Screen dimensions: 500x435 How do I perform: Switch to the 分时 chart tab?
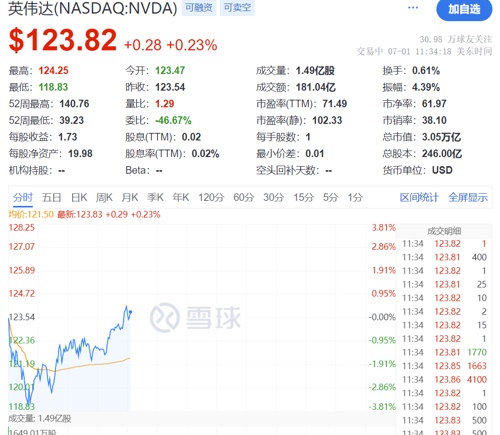point(23,197)
